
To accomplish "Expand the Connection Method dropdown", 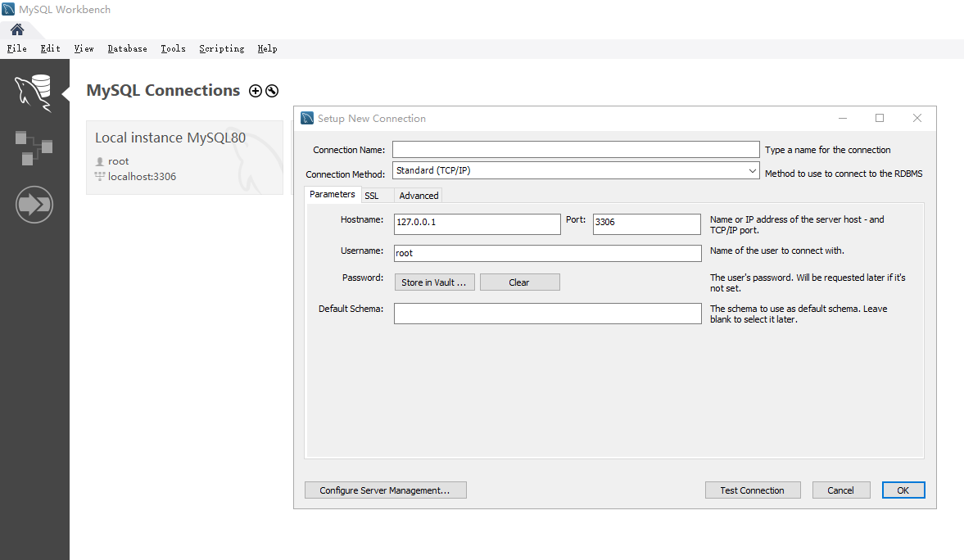I will pos(753,171).
